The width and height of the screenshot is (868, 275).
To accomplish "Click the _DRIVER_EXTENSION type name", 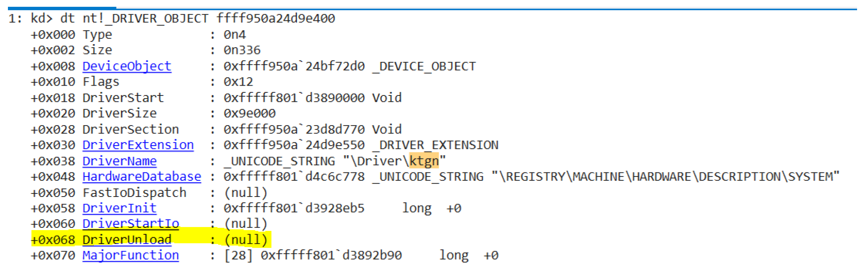I will (x=435, y=145).
